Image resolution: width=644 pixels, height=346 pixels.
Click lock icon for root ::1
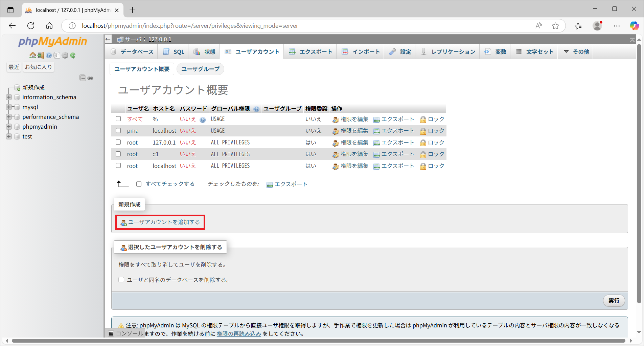pos(423,154)
